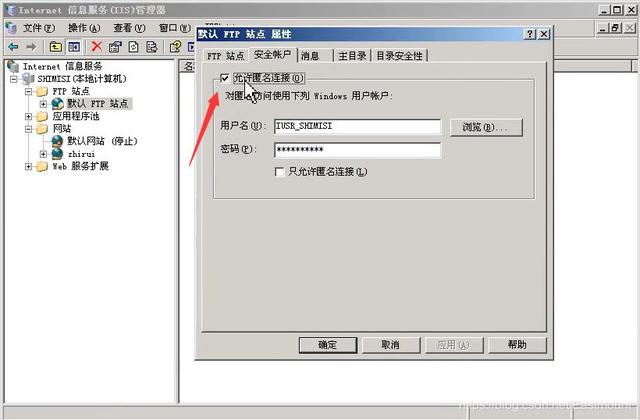640x420 pixels.
Task: Expand the Web 服务扩展 node
Action: [x=29, y=166]
